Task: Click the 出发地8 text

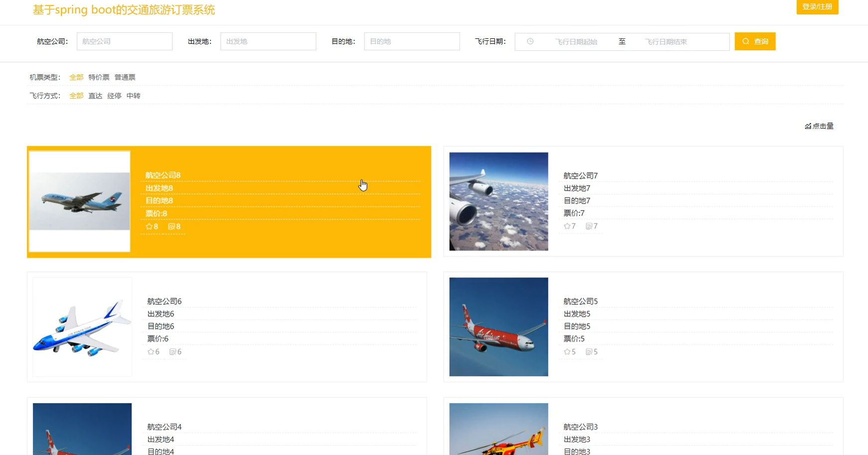Action: (159, 188)
